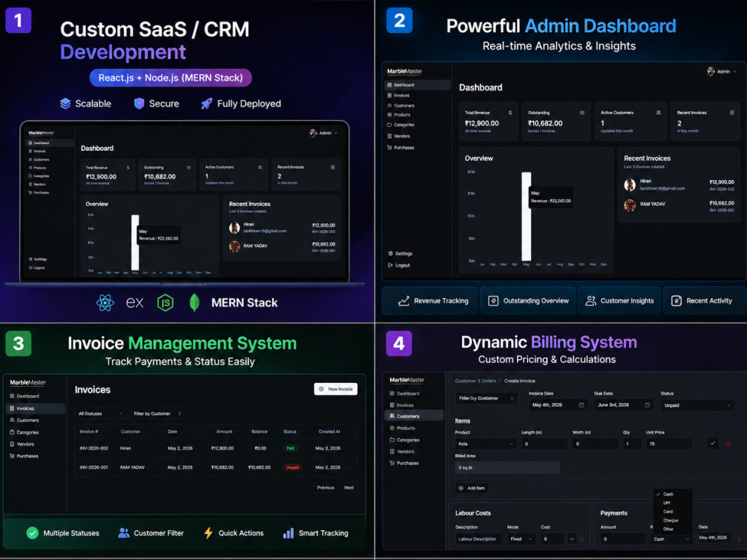
Task: Open Filter by Customer dropdown on Invoices page
Action: point(158,414)
